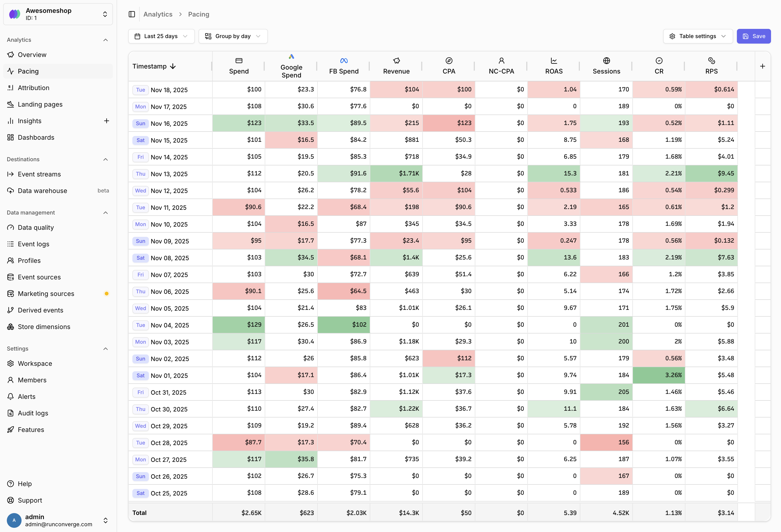The image size is (781, 532).
Task: Click the globe icon above Sessions
Action: click(x=606, y=60)
